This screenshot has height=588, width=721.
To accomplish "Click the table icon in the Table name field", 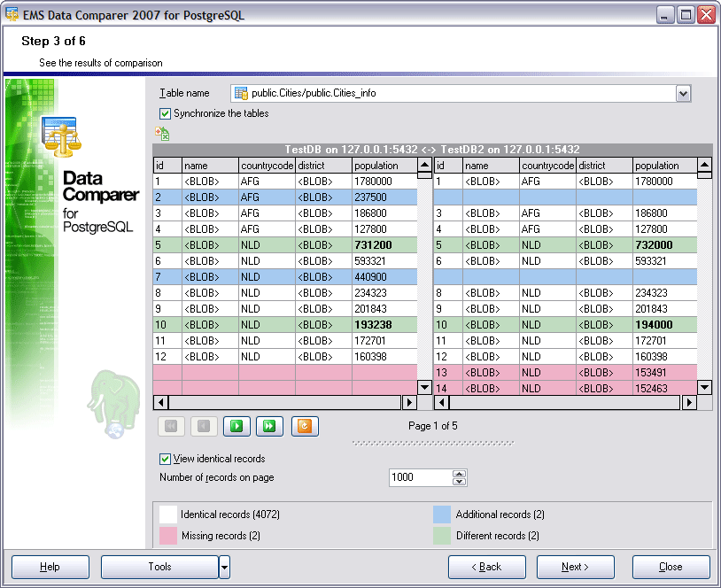I will point(241,93).
